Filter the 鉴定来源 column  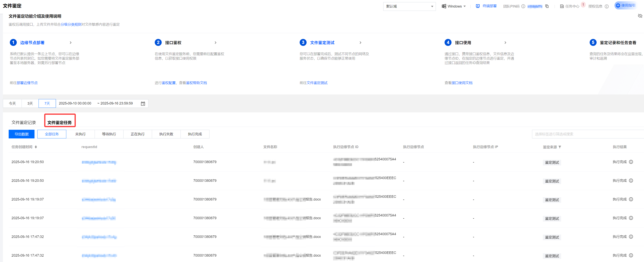click(x=560, y=147)
